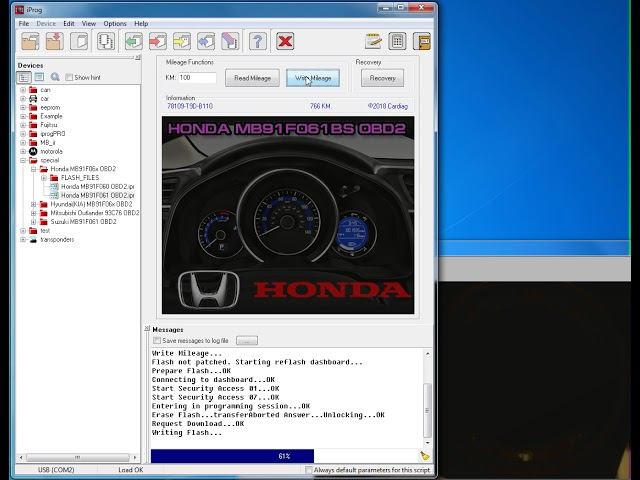The width and height of the screenshot is (640, 480).
Task: Switch Devices panel to list view icon
Action: pyautogui.click(x=39, y=77)
